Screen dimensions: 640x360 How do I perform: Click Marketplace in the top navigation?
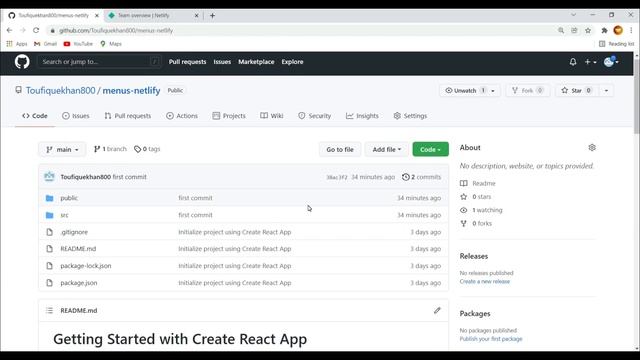click(x=256, y=62)
